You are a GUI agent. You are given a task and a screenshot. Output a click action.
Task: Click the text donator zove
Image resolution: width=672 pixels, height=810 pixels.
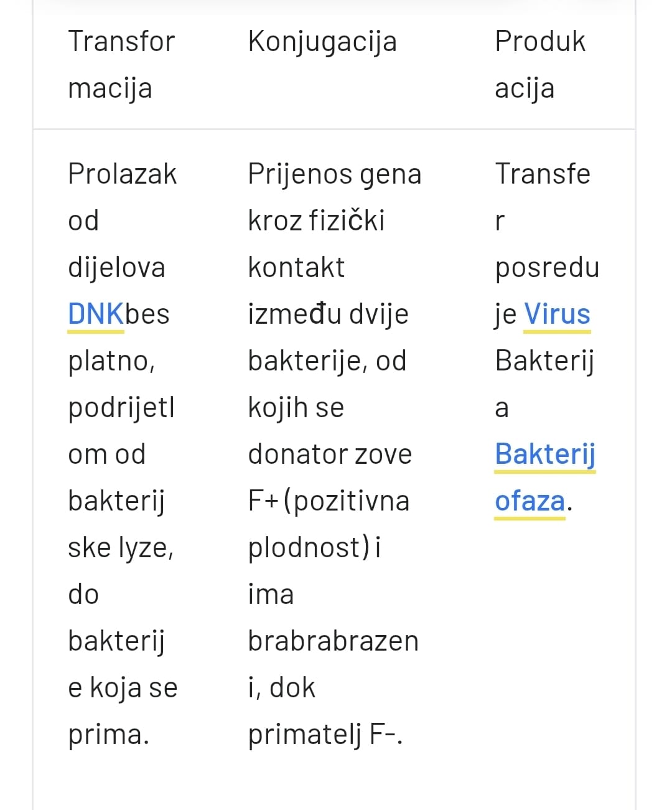coord(330,454)
